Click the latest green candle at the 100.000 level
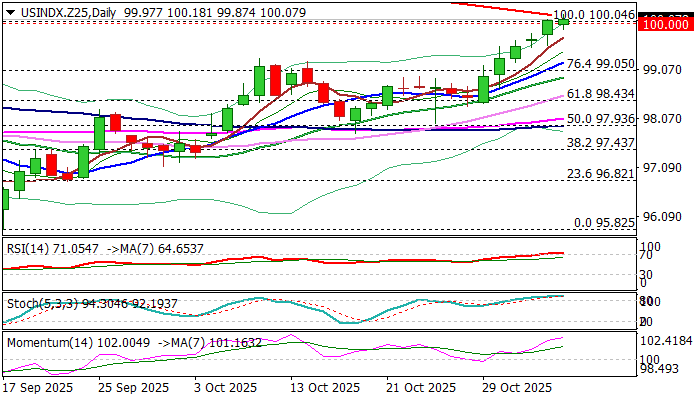 point(563,22)
